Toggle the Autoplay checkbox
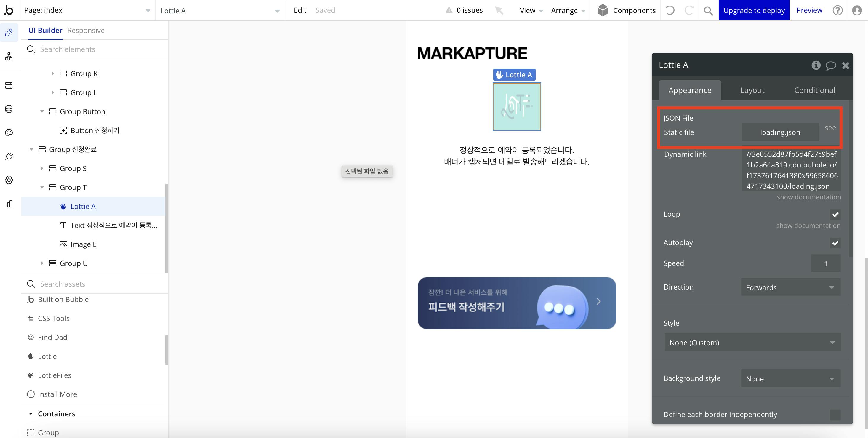868x438 pixels. (835, 243)
